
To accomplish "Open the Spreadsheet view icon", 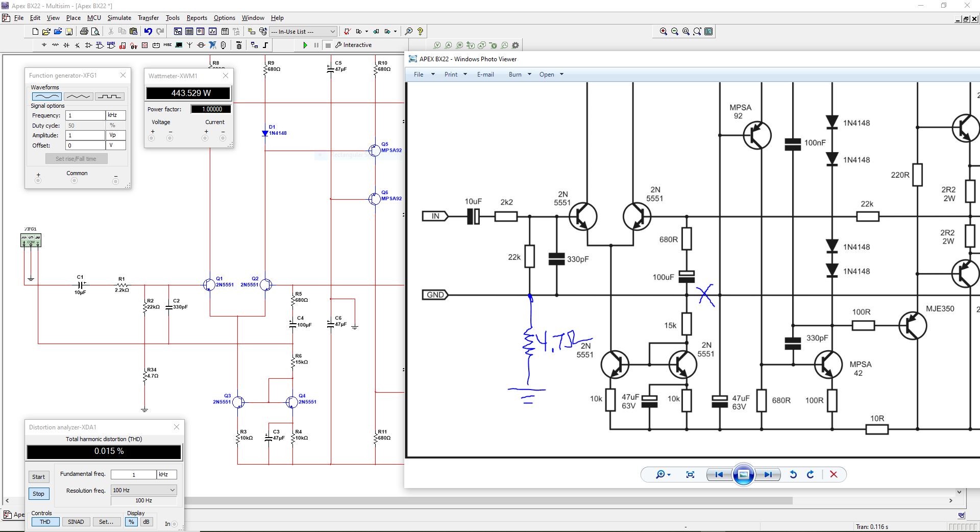I will 189,32.
